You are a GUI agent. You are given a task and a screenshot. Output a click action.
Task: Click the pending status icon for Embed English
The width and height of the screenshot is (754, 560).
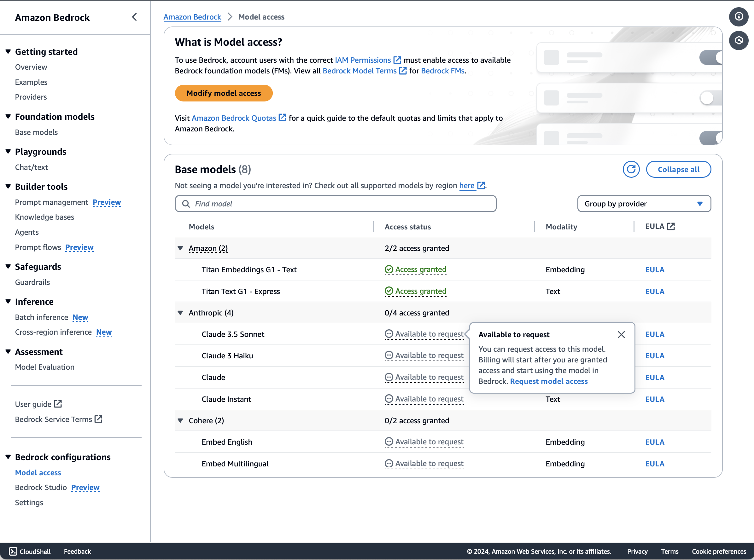click(389, 442)
